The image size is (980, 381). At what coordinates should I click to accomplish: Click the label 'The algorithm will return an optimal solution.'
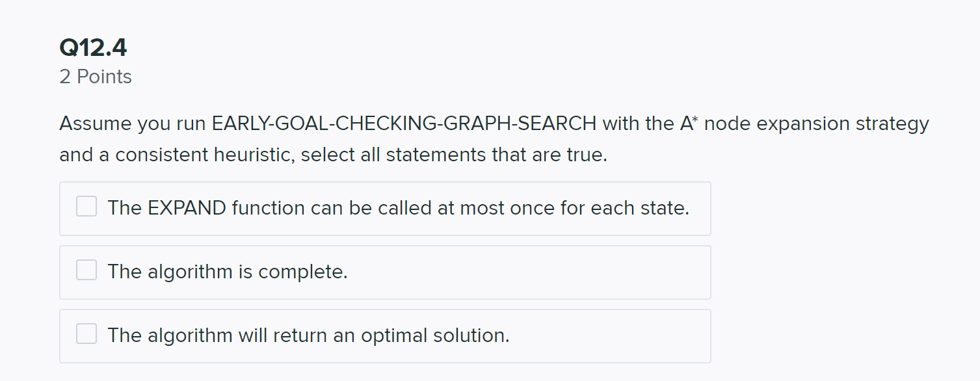tap(309, 335)
